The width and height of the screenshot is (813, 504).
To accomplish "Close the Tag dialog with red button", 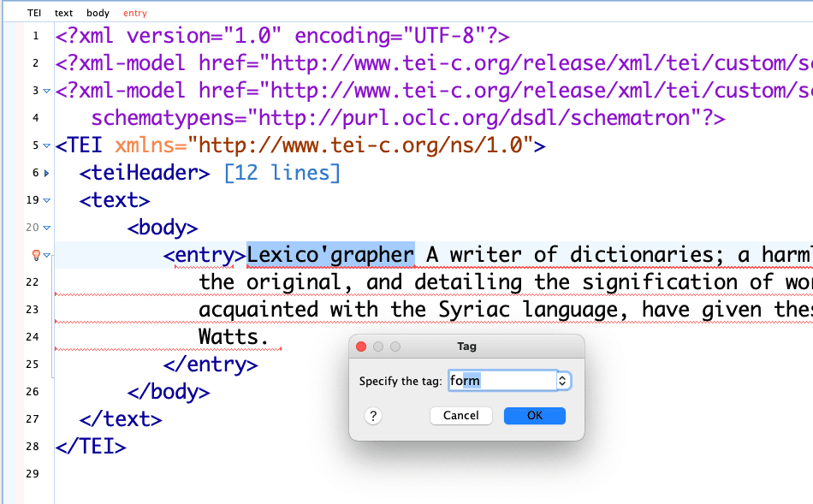I will click(360, 347).
